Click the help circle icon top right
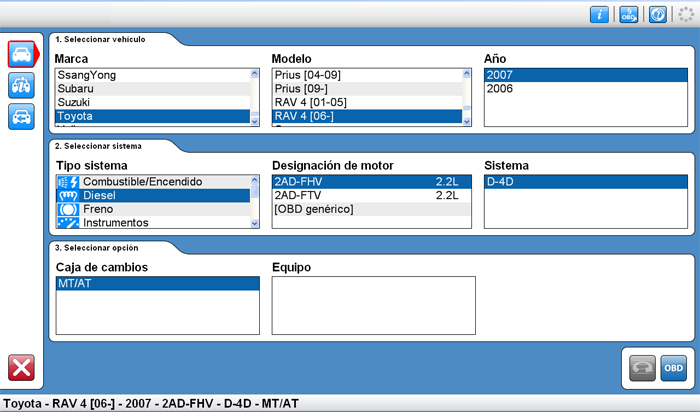 (x=658, y=15)
